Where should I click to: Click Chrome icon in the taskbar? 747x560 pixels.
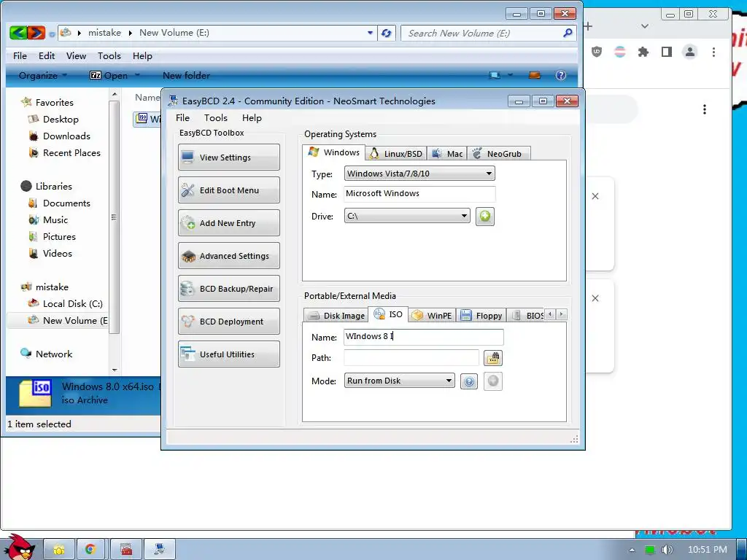pos(90,549)
